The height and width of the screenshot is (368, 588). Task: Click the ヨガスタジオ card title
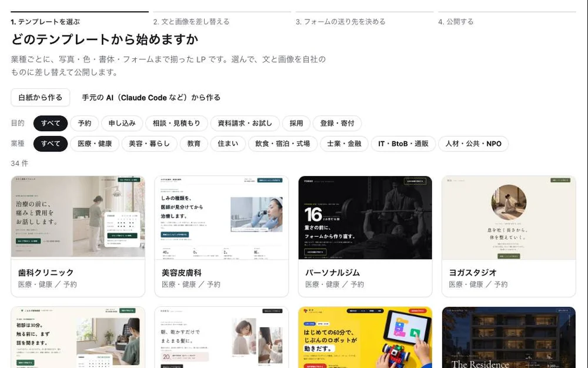point(473,273)
